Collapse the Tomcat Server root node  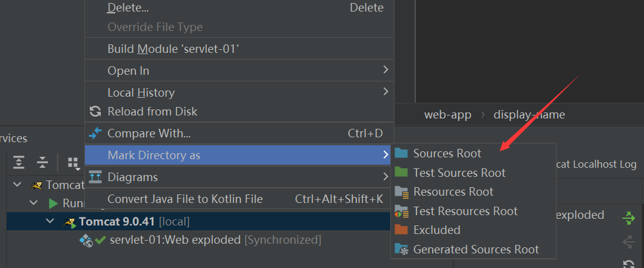pos(18,184)
